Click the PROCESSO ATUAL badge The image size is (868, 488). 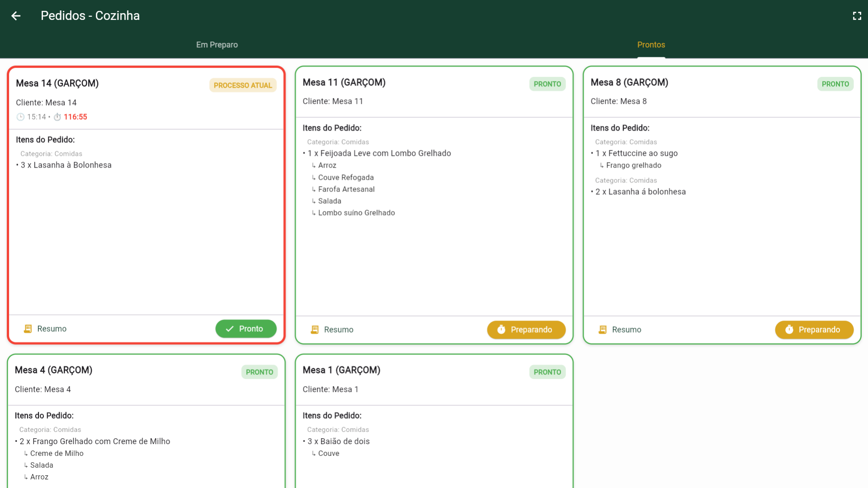[243, 85]
